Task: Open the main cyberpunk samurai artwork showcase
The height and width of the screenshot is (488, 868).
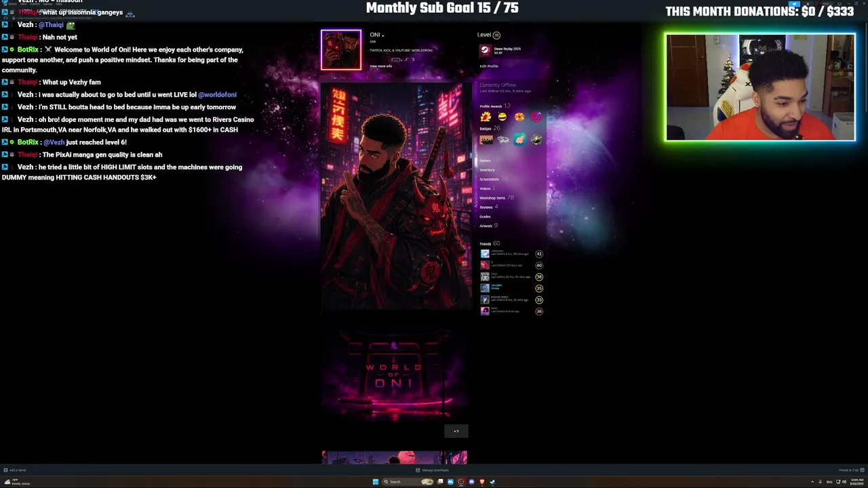Action: tap(397, 197)
